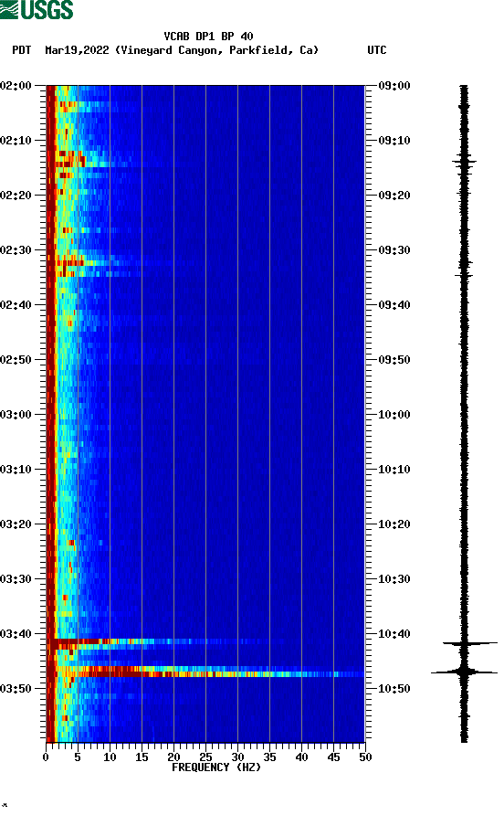
Task: Click the 02:40 PDT time label
Action: [16, 305]
